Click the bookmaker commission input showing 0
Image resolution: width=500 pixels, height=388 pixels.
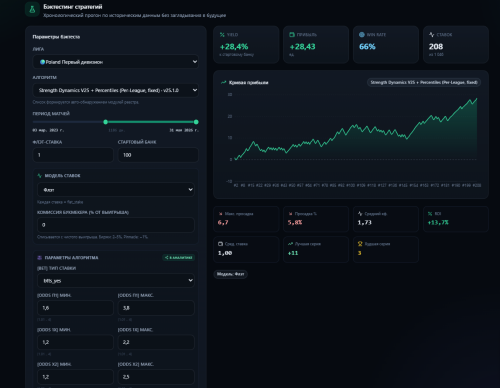[x=116, y=225]
